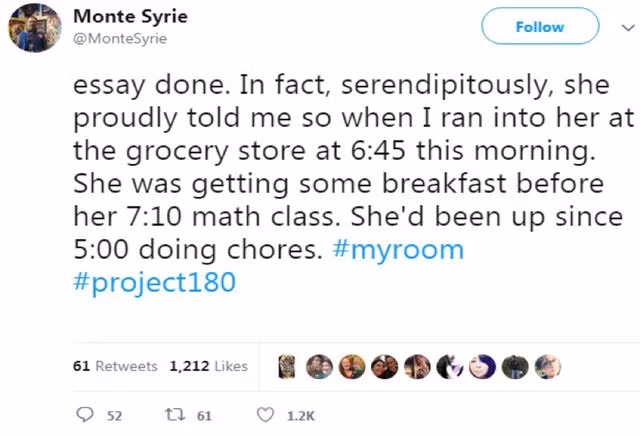640x436 pixels.
Task: Follow Monte Syrie
Action: 540,27
